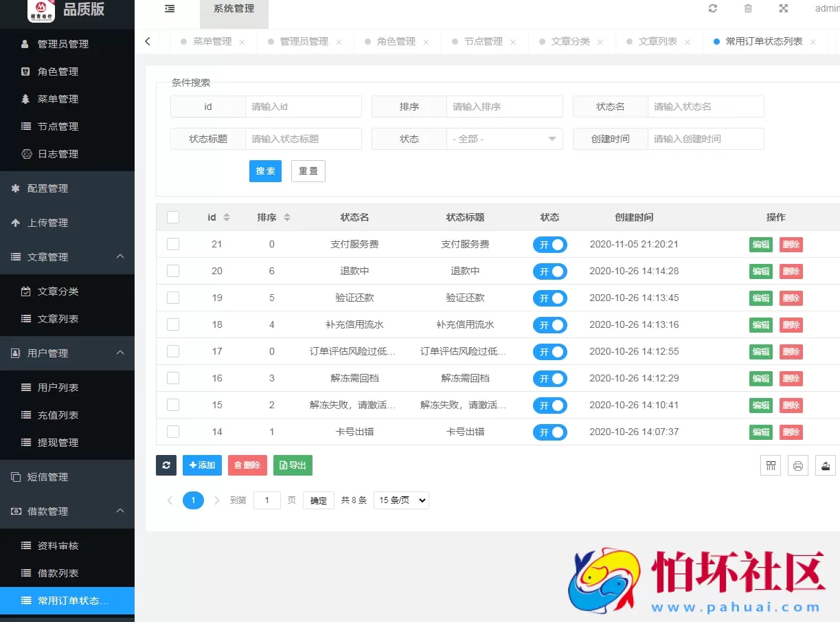The width and height of the screenshot is (840, 622).
Task: Click the trash icon to clear tabs
Action: (x=748, y=9)
